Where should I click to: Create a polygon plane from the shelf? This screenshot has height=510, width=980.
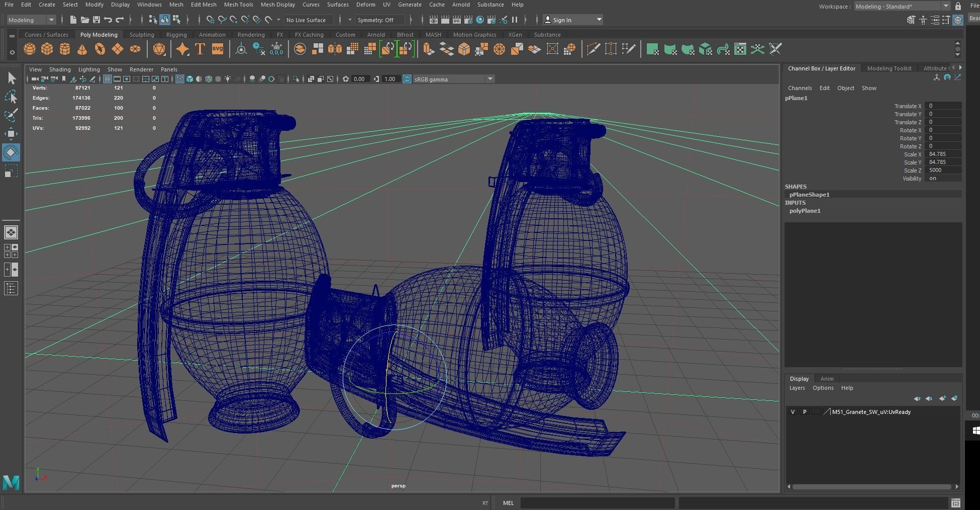click(118, 49)
